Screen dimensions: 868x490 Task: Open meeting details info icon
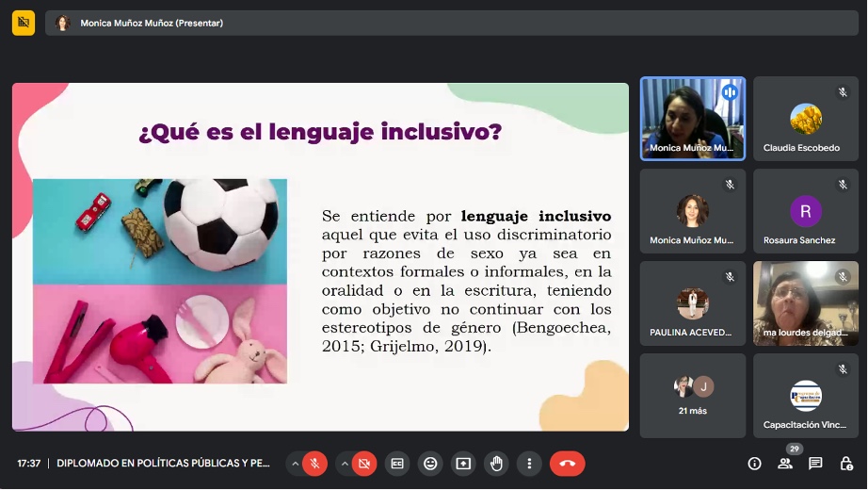[754, 464]
